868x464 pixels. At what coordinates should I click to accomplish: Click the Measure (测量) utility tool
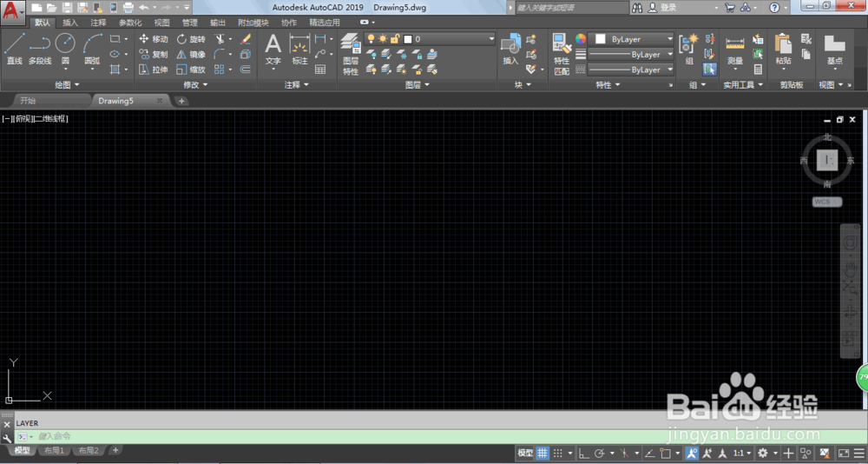coord(735,50)
